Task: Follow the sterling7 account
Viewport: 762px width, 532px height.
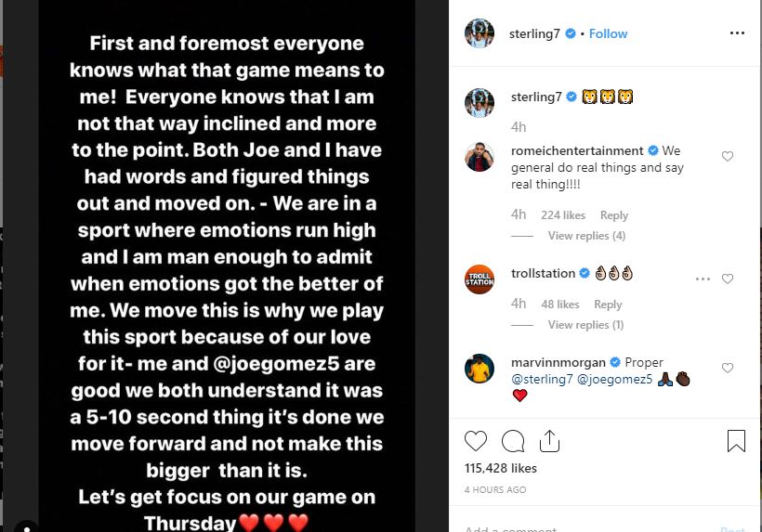Action: (608, 33)
